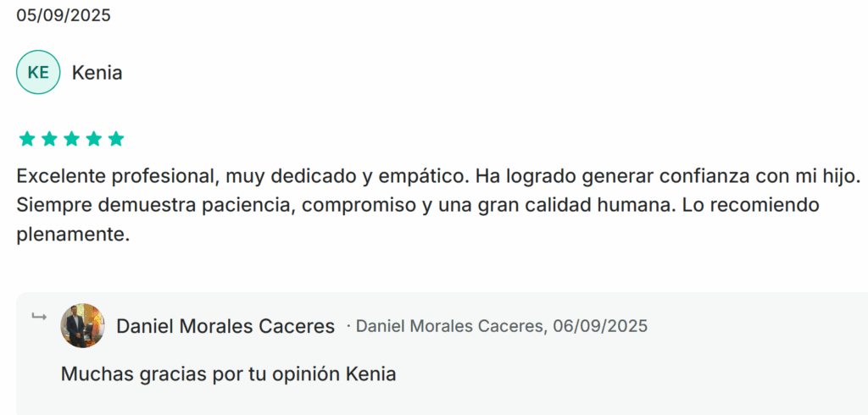Viewport: 868px width, 415px height.
Task: Click the word plenamente in review
Action: pyautogui.click(x=73, y=235)
